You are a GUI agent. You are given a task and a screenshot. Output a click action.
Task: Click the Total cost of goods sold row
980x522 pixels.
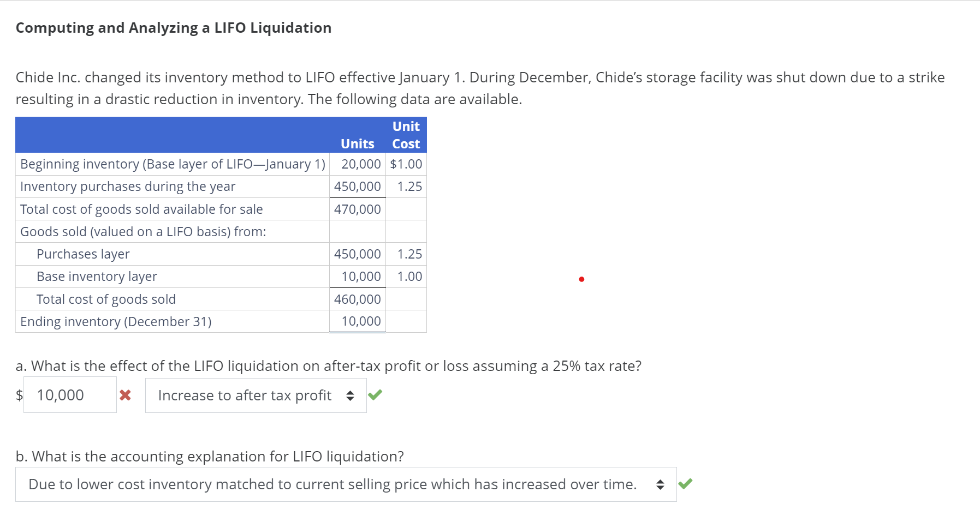tap(106, 299)
